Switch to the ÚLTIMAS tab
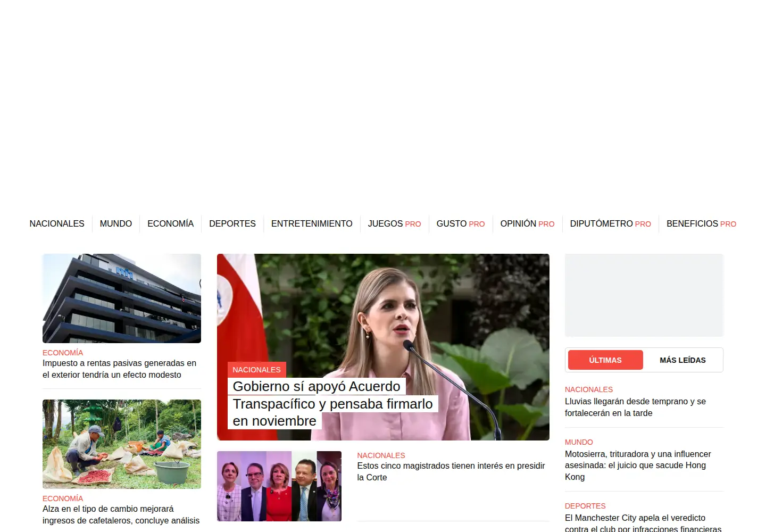Screen dimensions: 766x532 click(605, 360)
